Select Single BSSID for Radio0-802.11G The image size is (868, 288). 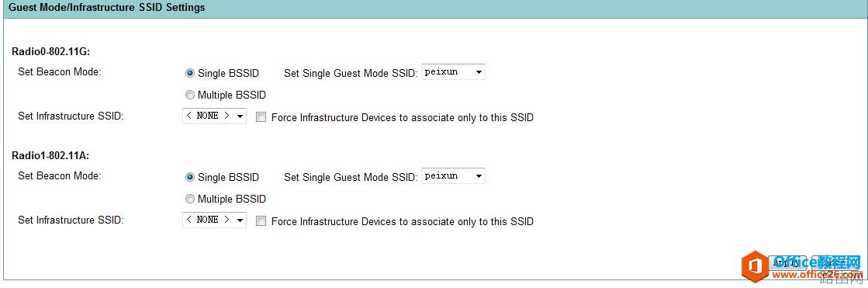[x=190, y=72]
